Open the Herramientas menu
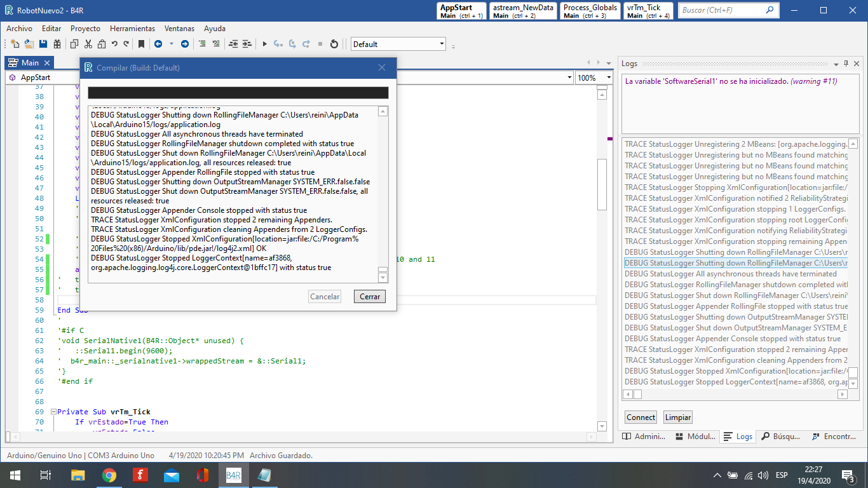 [x=132, y=29]
